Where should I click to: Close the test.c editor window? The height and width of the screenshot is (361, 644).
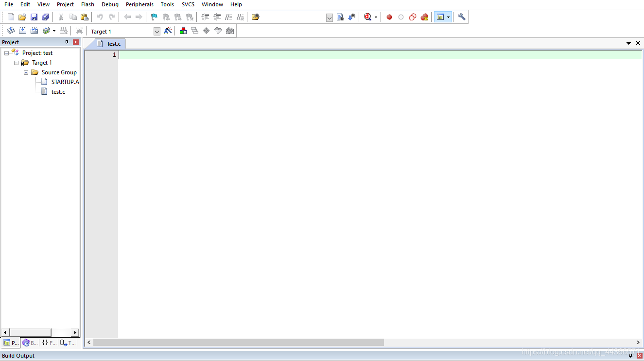pos(638,43)
